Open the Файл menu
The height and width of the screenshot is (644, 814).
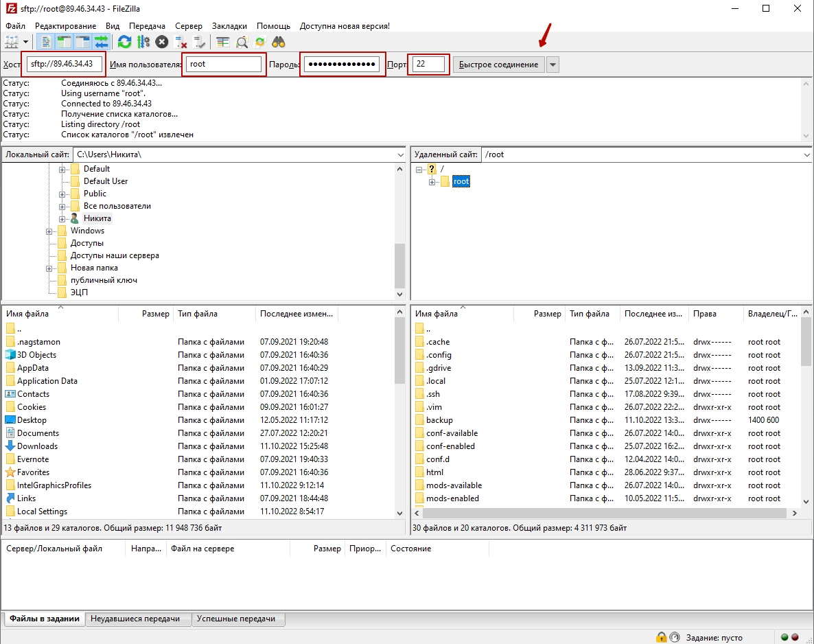pos(16,26)
